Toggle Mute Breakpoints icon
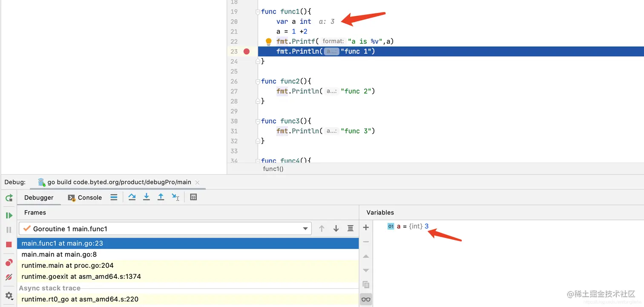The image size is (644, 307). point(9,277)
